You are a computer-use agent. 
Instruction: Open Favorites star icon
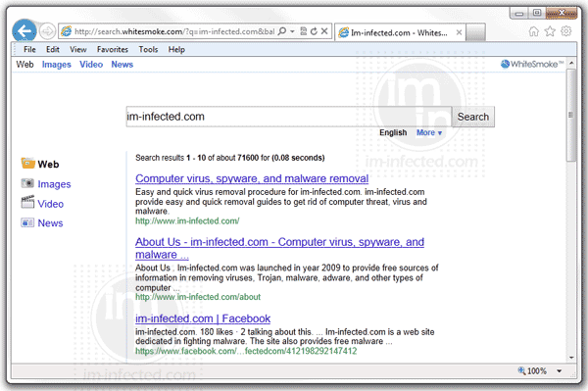[550, 31]
